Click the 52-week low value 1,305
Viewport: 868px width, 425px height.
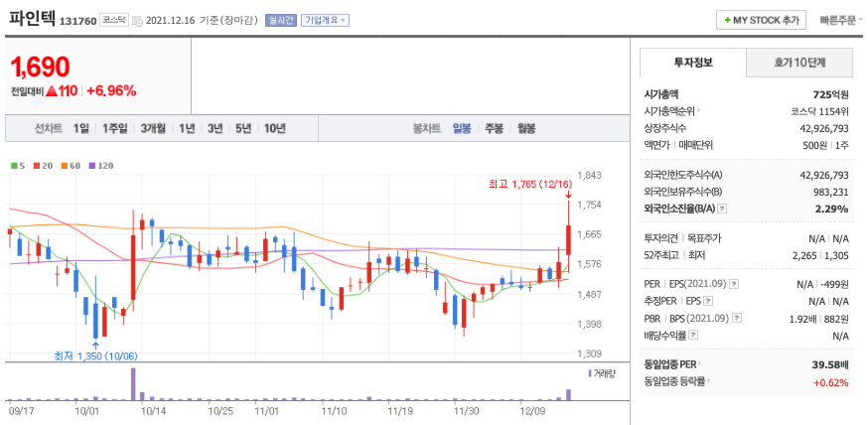pos(837,255)
